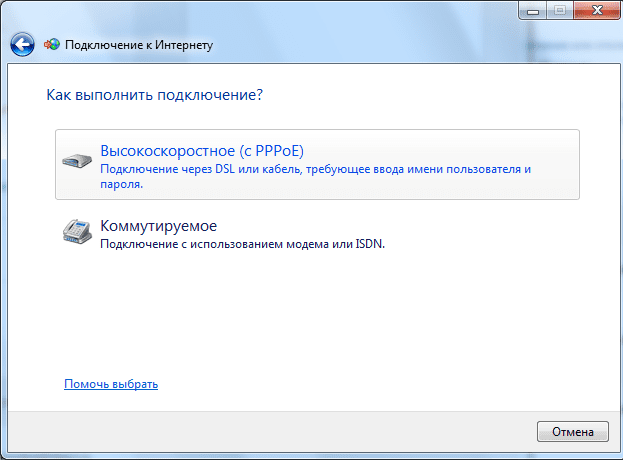Minimize the connection wizard window
Screen dimensions: 623x460
pyautogui.click(x=533, y=10)
